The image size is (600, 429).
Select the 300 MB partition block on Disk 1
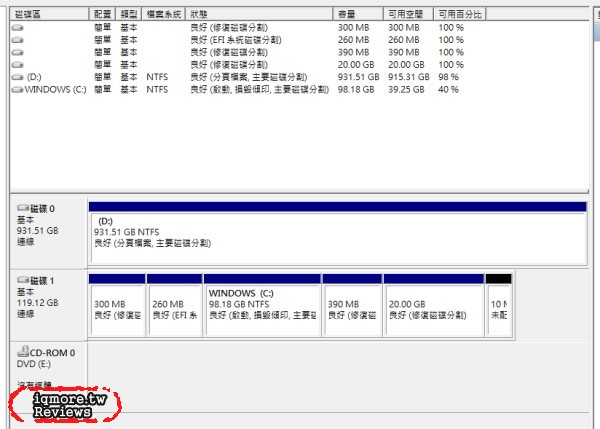point(117,305)
